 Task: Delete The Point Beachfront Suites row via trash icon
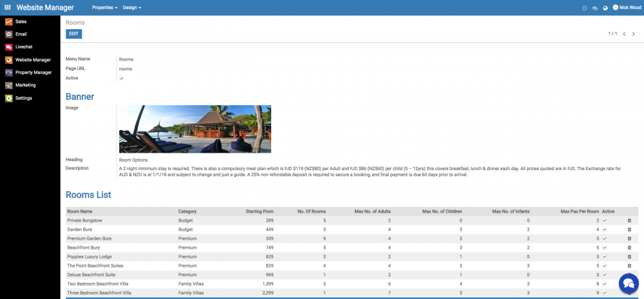[x=629, y=265]
